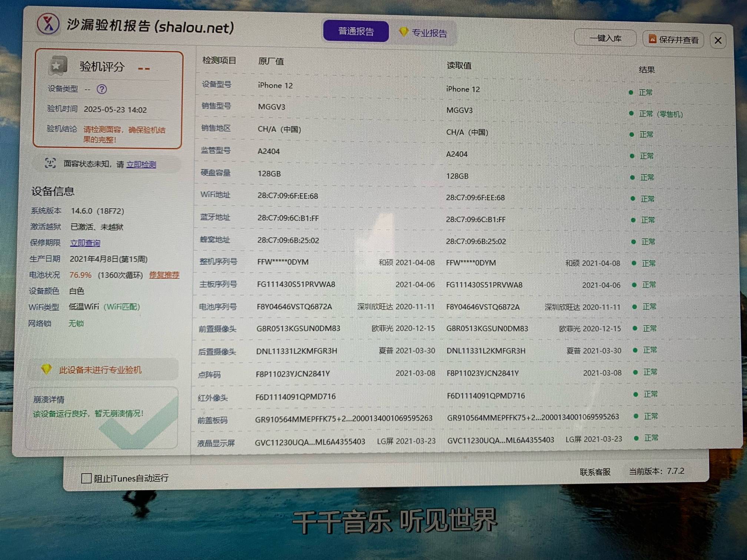Screen dimensions: 747x560
Task: Click the Shalou hourglass logo icon
Action: click(x=48, y=24)
